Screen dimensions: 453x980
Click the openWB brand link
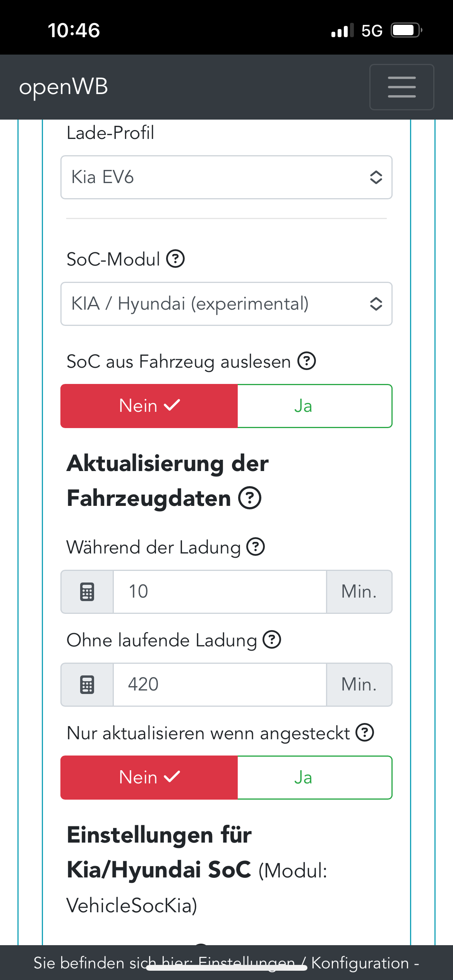(x=63, y=87)
